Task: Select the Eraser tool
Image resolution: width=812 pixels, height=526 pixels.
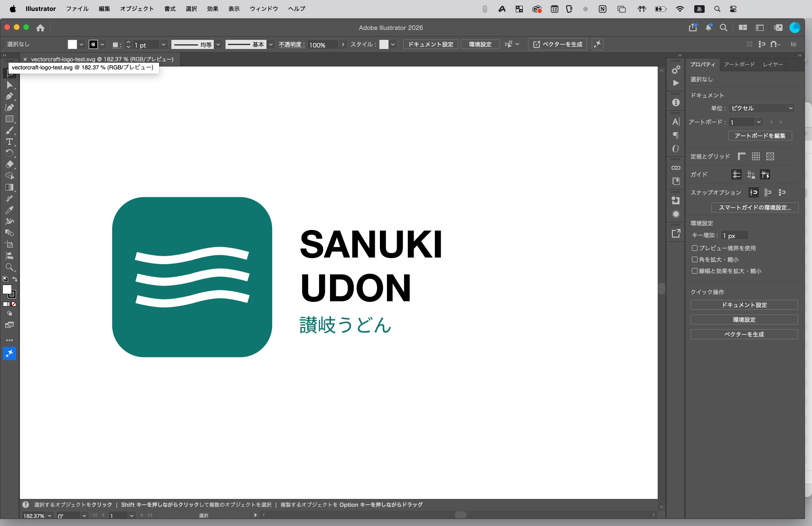Action: [x=9, y=164]
